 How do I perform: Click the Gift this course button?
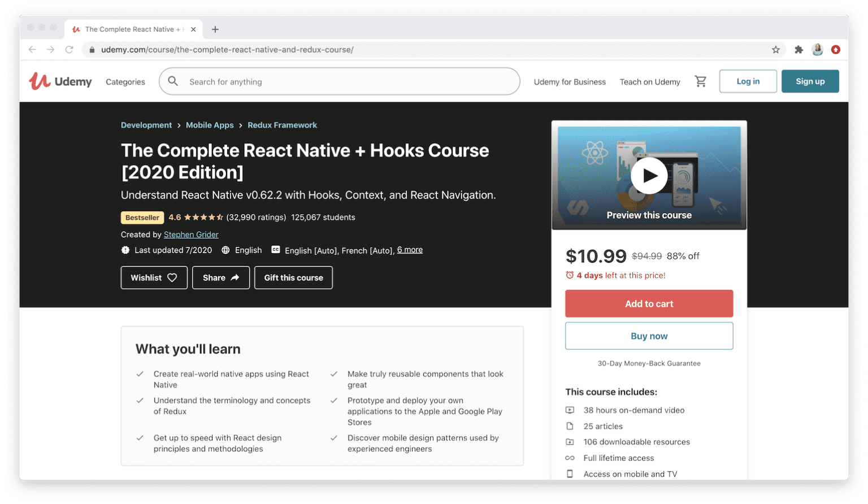click(293, 277)
